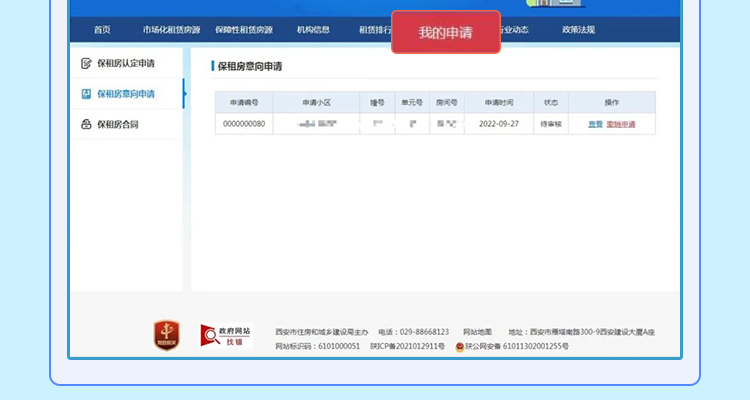Click the 房间号 column header
Screen dimensions: 750x400
[447, 102]
